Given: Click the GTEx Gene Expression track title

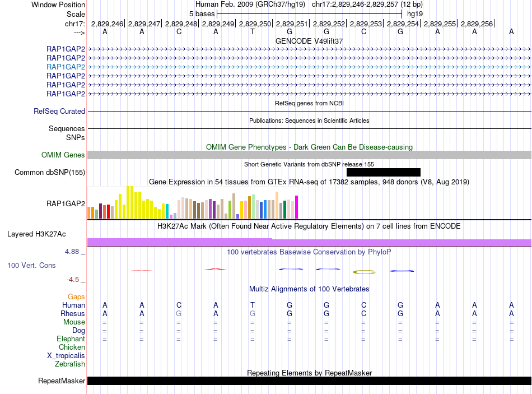Looking at the screenshot, I should point(309,182).
